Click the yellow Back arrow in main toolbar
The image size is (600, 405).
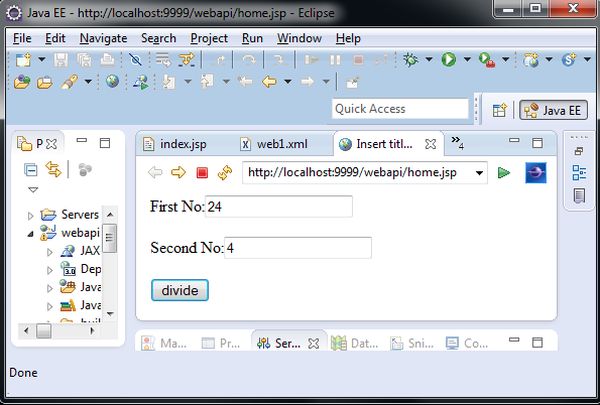coord(269,82)
